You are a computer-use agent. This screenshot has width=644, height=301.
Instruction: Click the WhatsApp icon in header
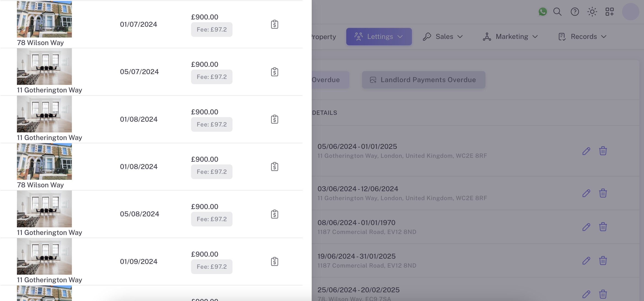pos(542,12)
